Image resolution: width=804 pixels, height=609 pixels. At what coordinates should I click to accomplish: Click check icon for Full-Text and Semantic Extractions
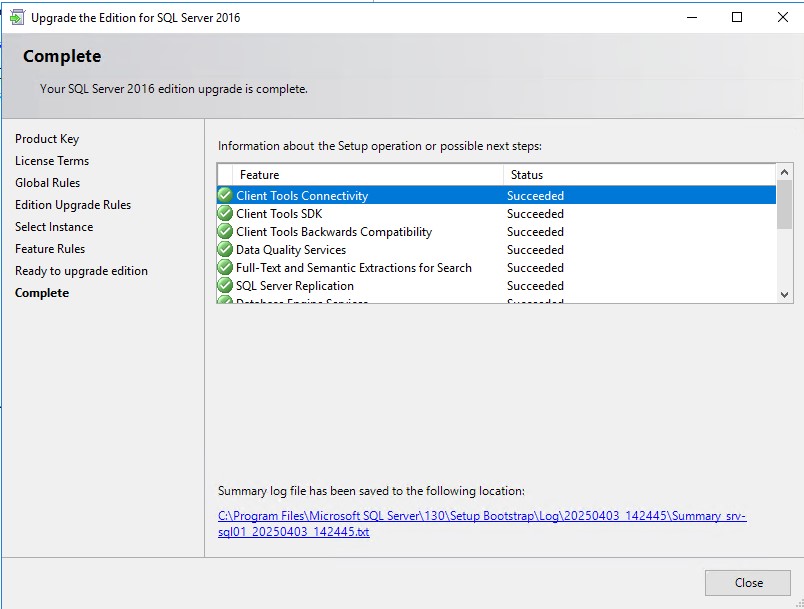pos(225,268)
